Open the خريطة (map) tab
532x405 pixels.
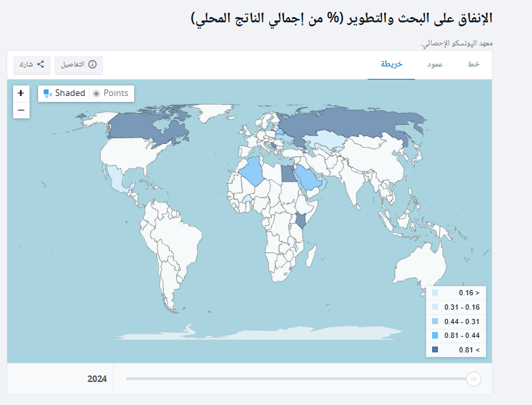pos(391,64)
